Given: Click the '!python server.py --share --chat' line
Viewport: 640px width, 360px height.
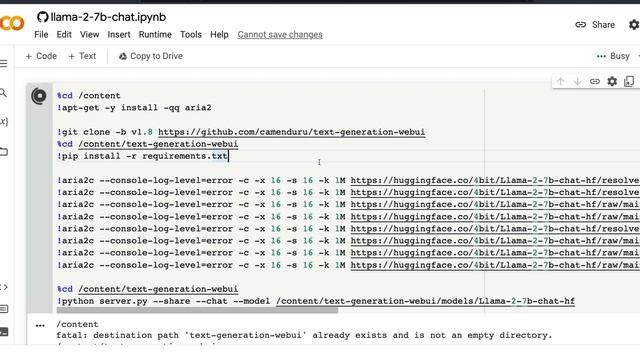Looking at the screenshot, I should tap(316, 301).
